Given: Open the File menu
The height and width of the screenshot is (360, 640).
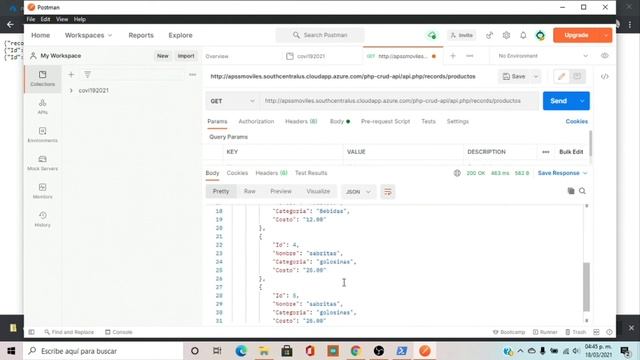Looking at the screenshot, I should point(31,19).
